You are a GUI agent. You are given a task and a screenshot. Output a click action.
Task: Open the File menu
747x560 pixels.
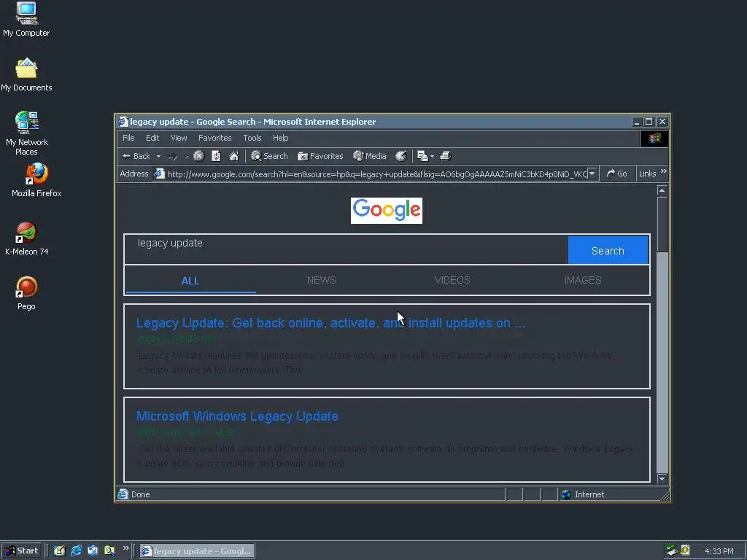tap(128, 138)
